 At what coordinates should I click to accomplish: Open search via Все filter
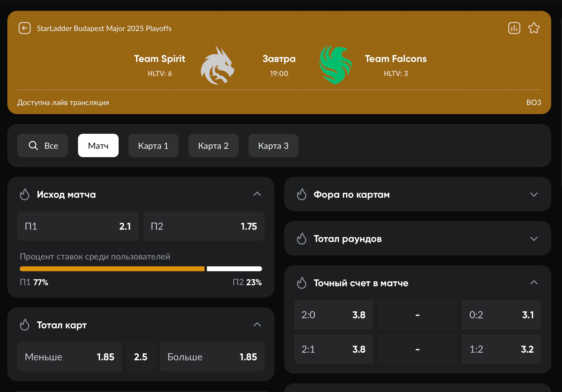43,146
